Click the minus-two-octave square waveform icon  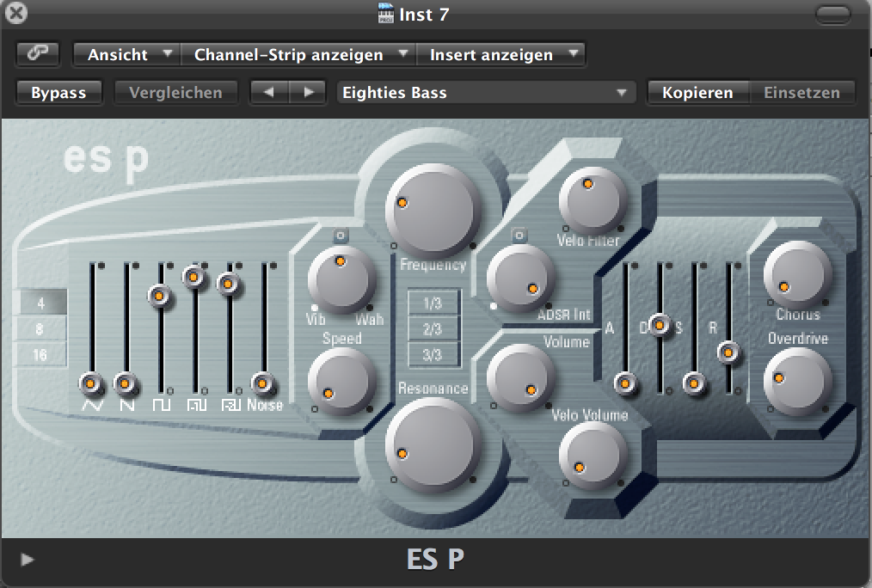click(x=230, y=405)
